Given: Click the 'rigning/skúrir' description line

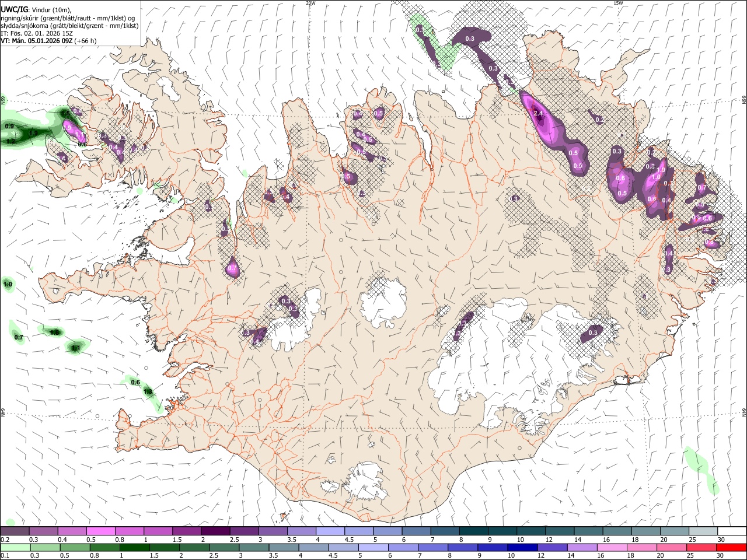Looking at the screenshot, I should tap(68, 17).
